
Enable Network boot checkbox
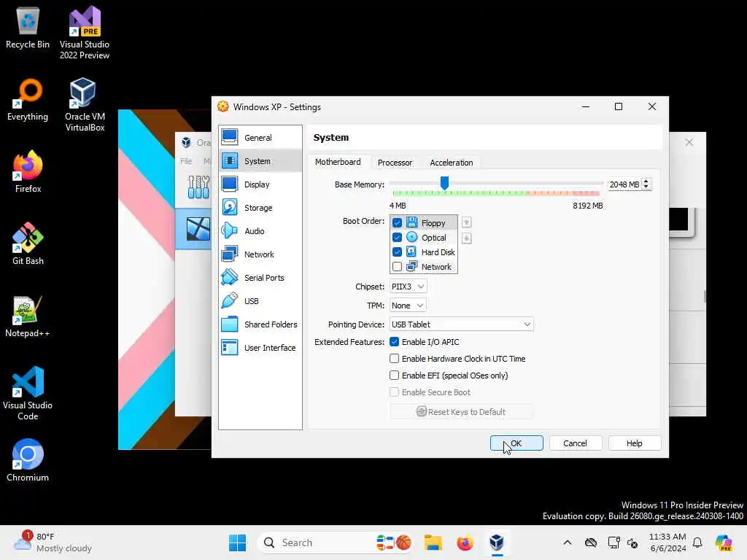click(397, 267)
